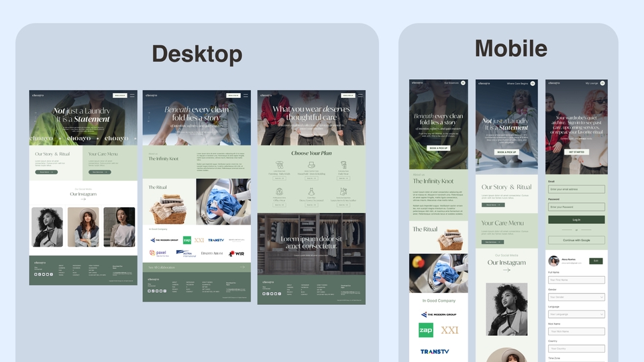Click the Country input field

(576, 349)
